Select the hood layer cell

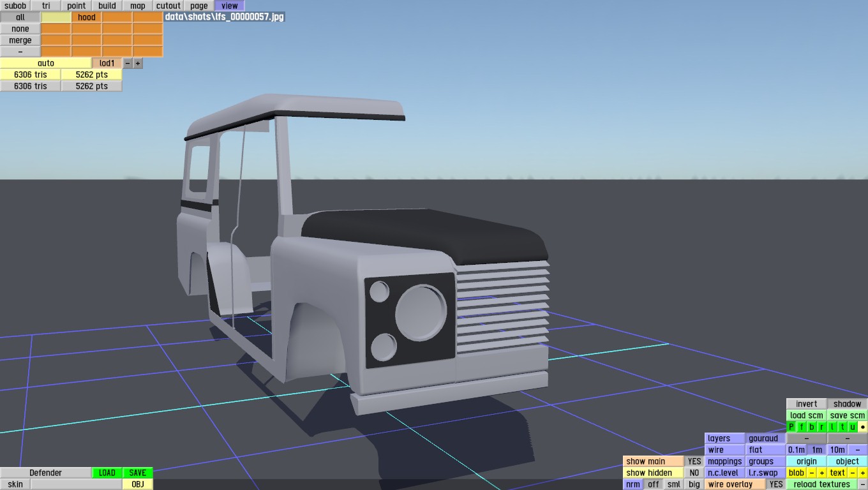tap(87, 17)
